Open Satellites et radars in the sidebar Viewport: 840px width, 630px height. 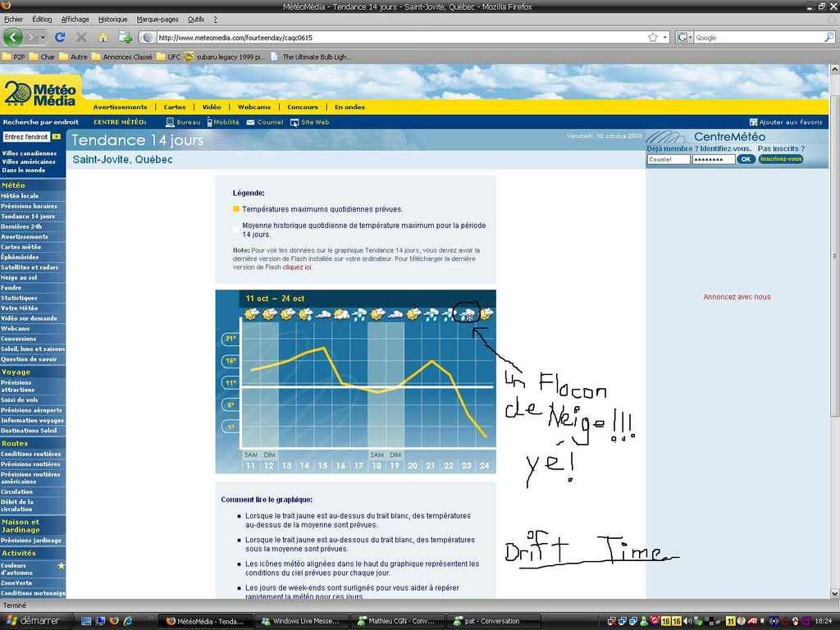[30, 267]
